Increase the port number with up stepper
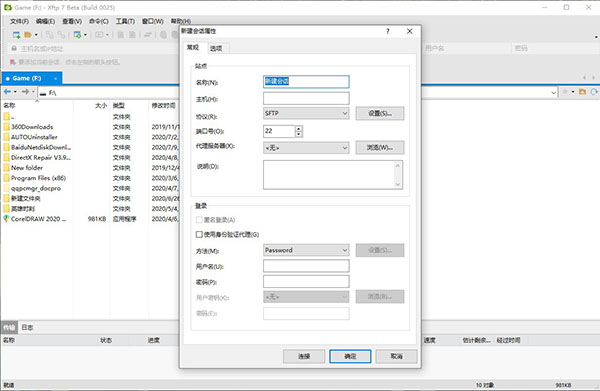Viewport: 600px width, 391px height. (299, 128)
